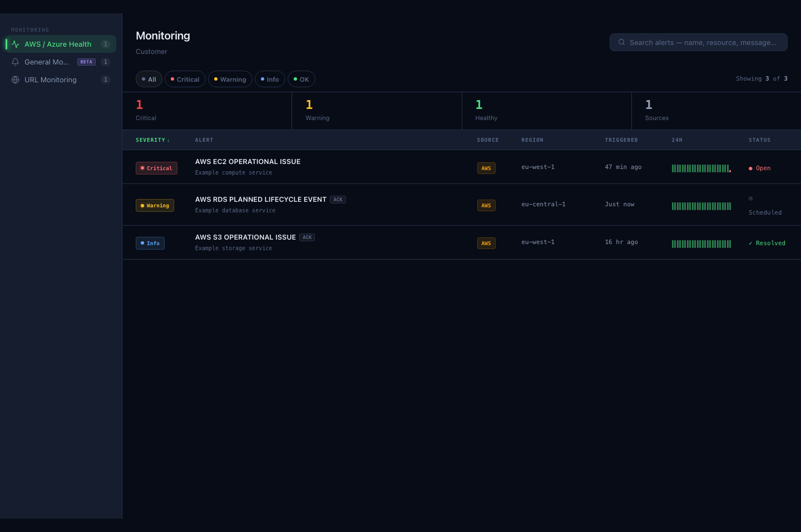Click the Status column header

[759, 140]
